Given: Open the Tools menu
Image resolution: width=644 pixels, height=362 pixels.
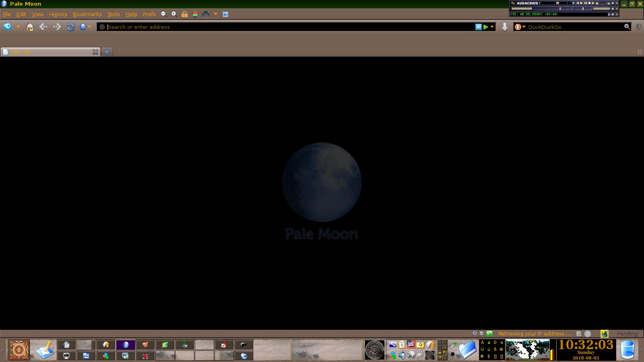Looking at the screenshot, I should pyautogui.click(x=114, y=14).
